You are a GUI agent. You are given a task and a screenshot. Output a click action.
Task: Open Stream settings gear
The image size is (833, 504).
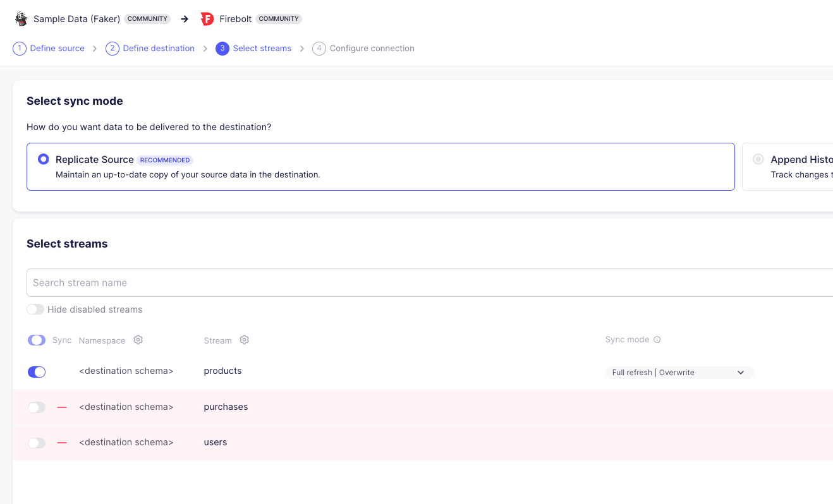pyautogui.click(x=245, y=340)
